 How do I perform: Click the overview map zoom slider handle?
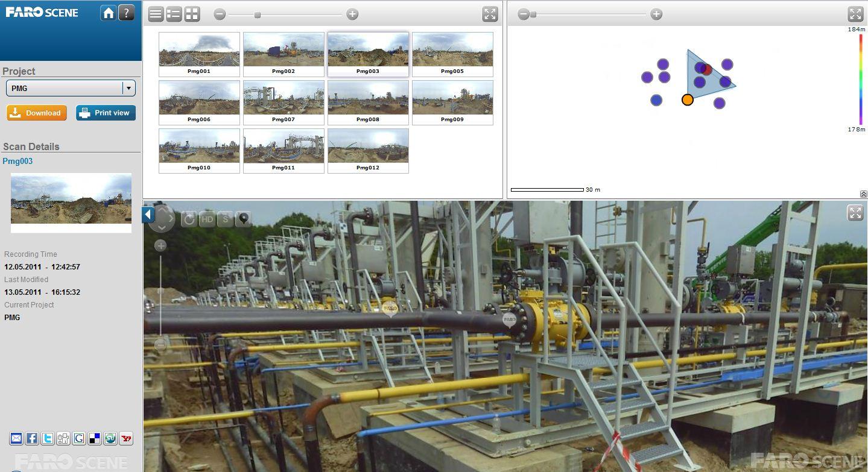tap(533, 14)
